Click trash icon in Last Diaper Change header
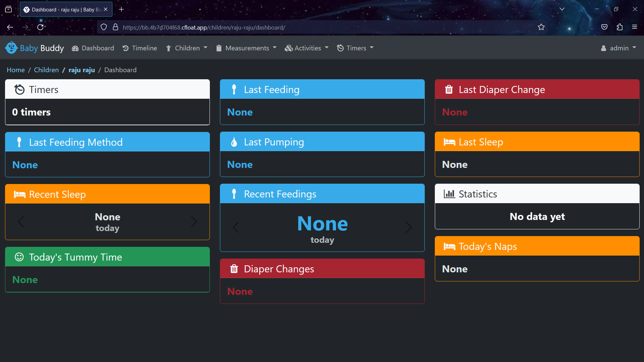 point(449,89)
